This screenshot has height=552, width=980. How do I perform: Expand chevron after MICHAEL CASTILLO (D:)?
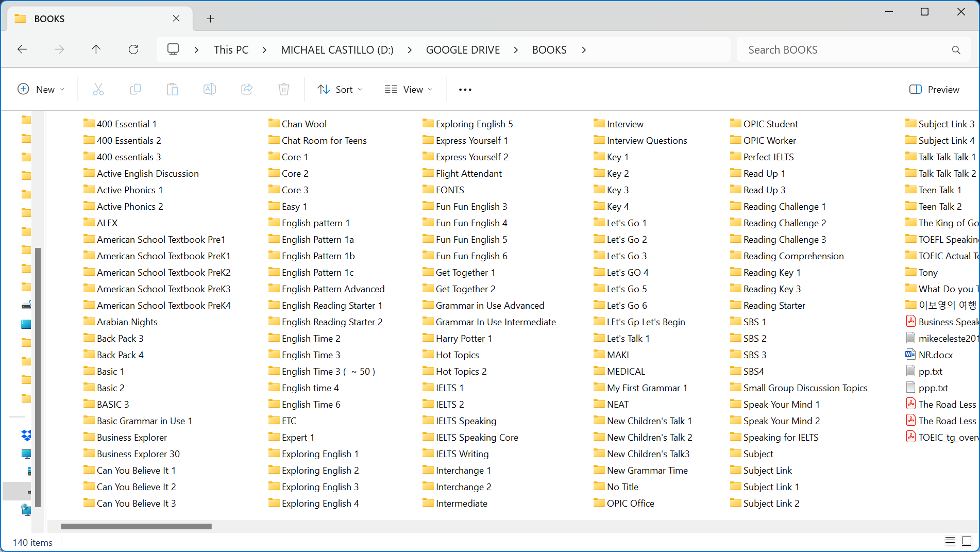(410, 50)
